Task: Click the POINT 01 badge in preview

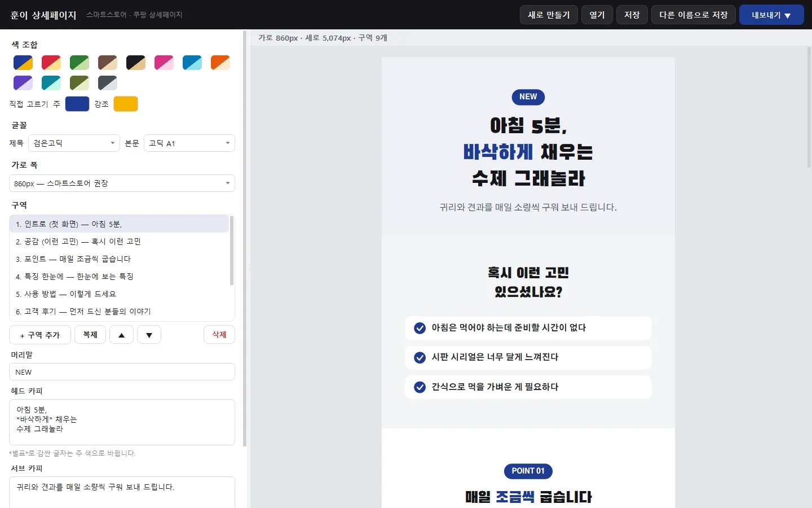Action: [528, 471]
